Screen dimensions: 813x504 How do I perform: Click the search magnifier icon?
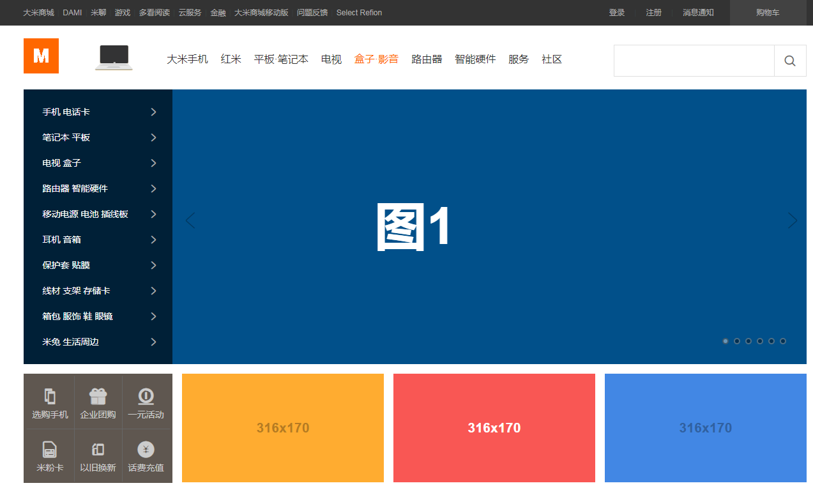(x=790, y=61)
